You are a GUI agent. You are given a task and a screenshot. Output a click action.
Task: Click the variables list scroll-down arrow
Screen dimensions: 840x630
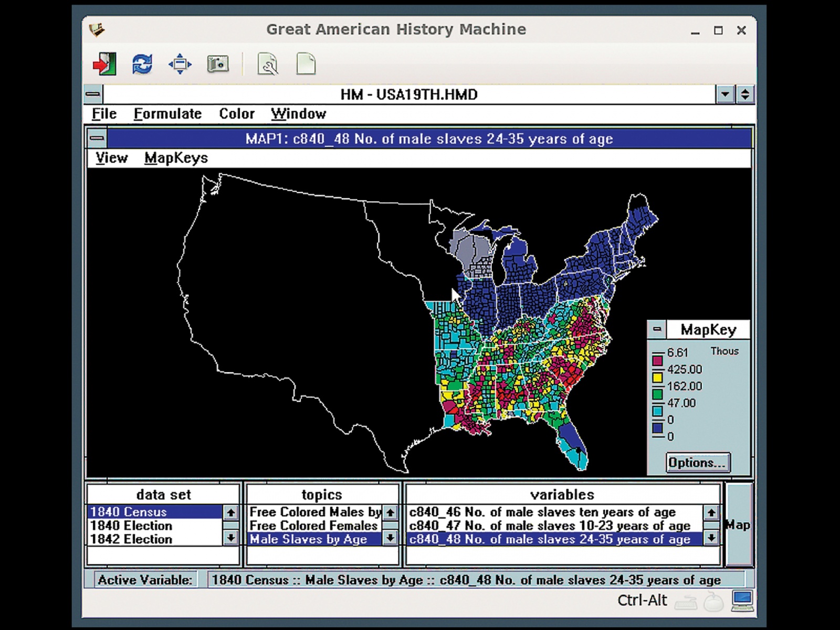[x=711, y=538]
